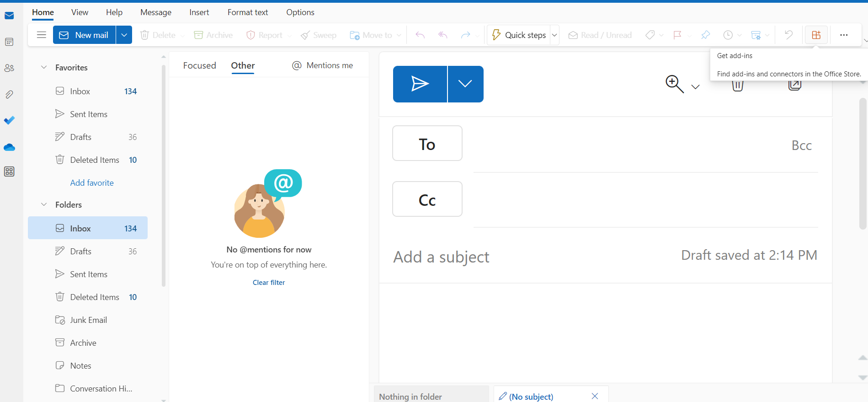Collapse the Favorites folder group
The width and height of the screenshot is (868, 402).
[x=44, y=68]
